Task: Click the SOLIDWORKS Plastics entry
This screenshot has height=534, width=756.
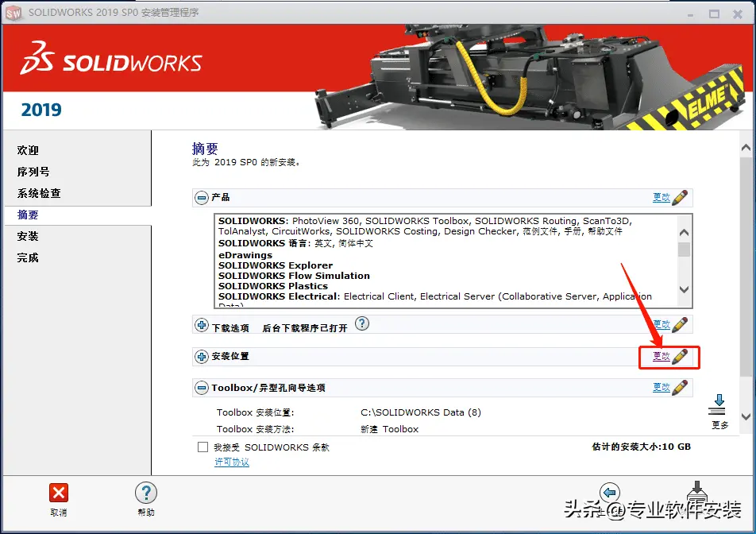Action: point(273,286)
